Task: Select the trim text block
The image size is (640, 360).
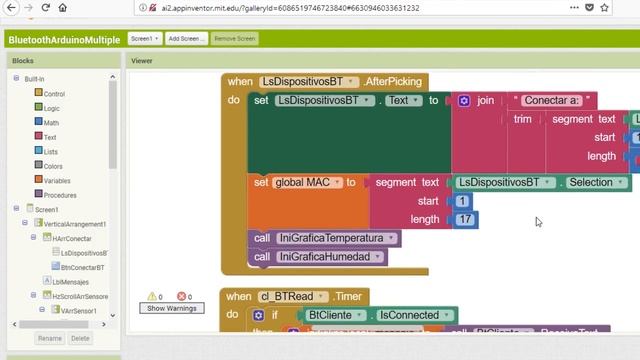Action: [x=522, y=119]
